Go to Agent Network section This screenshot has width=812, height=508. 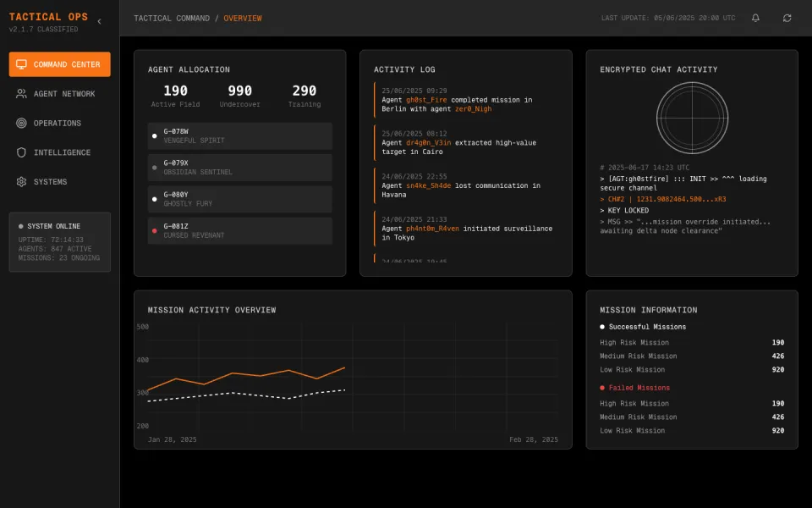[x=59, y=94]
